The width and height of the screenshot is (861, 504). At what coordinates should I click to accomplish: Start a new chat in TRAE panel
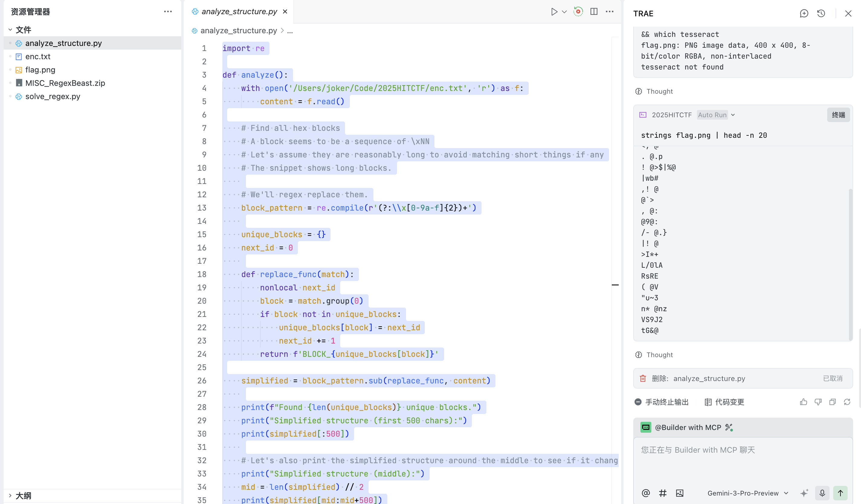(804, 13)
